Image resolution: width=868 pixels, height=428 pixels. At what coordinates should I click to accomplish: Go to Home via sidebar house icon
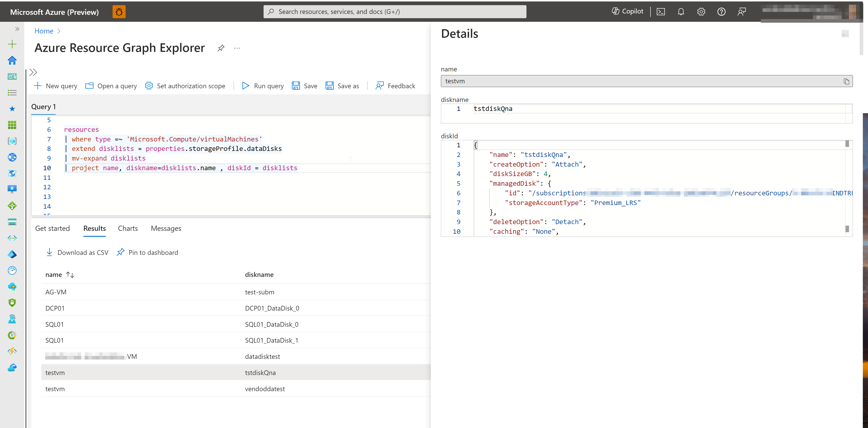12,60
